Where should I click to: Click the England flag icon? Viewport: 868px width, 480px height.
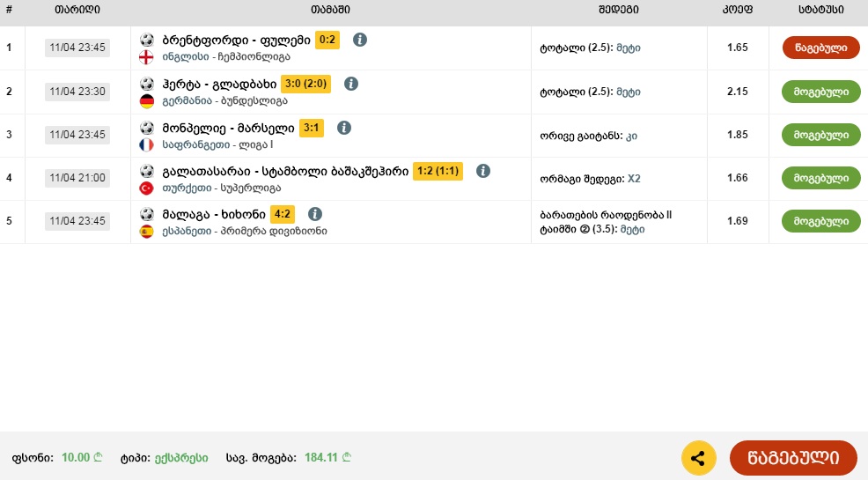[x=146, y=57]
